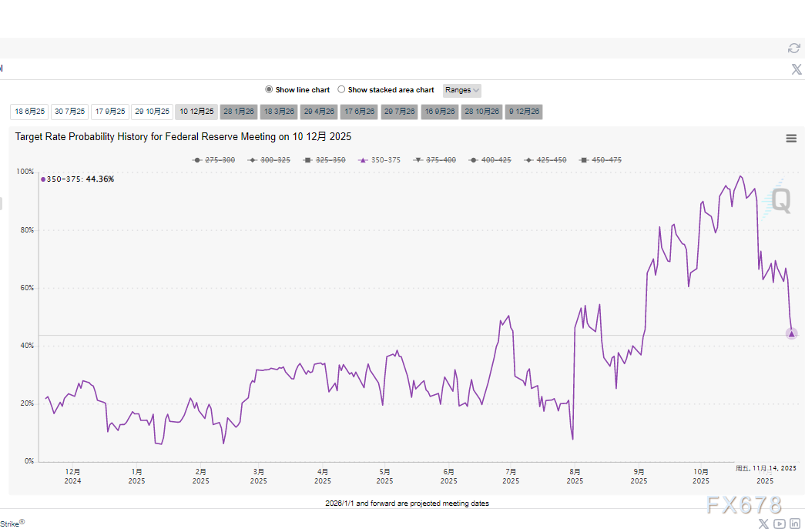The image size is (805, 532).
Task: Expand the Ranges dropdown
Action: click(462, 90)
